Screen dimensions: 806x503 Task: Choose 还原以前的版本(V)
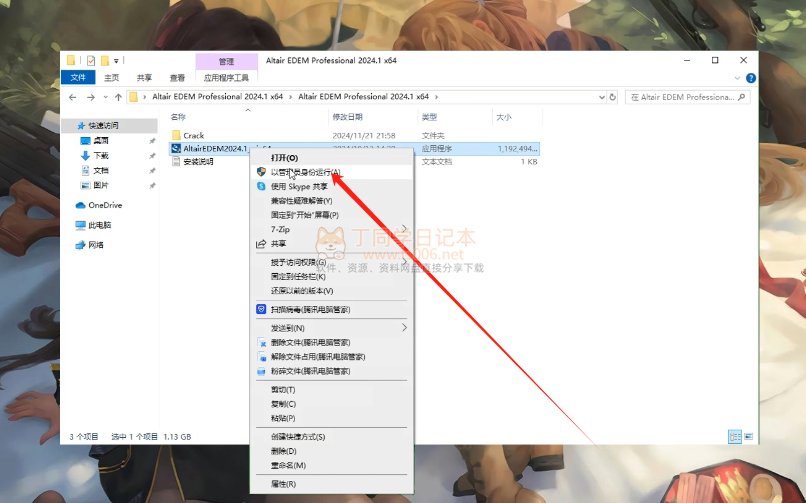click(332, 291)
